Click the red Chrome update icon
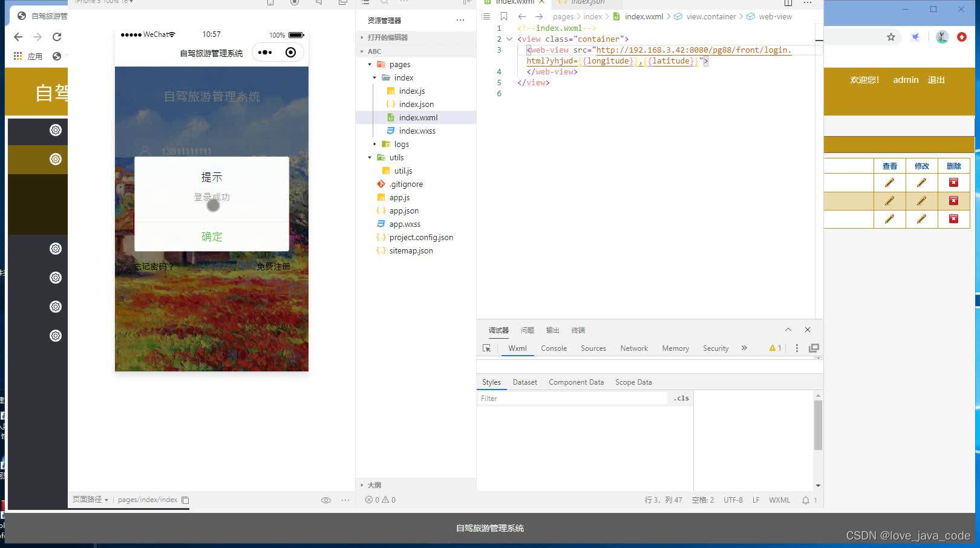The width and height of the screenshot is (980, 548). point(962,37)
